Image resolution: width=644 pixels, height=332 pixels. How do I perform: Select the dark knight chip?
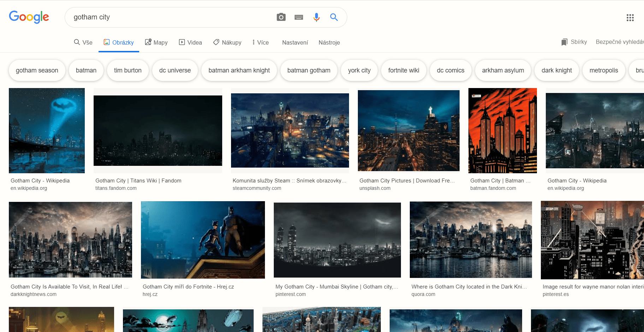557,70
